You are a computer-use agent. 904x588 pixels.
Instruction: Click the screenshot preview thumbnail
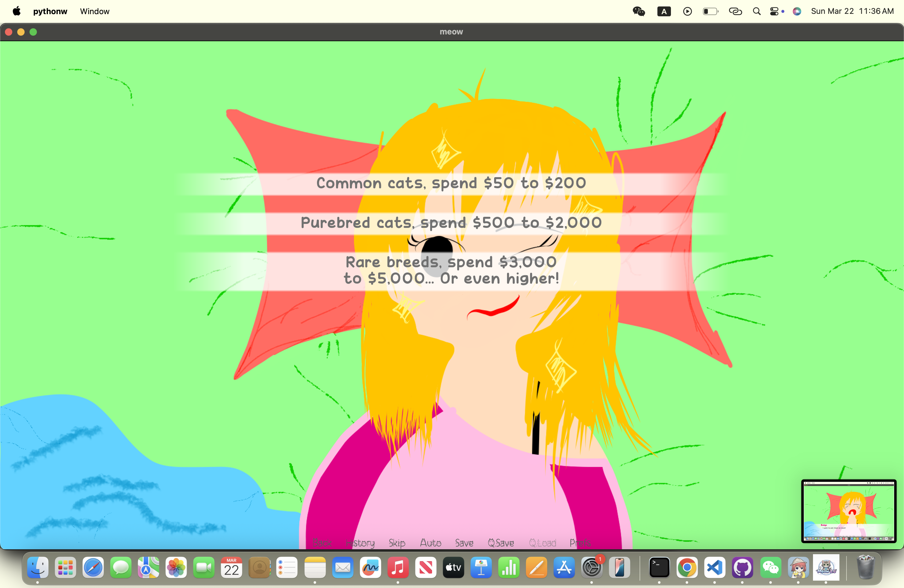coord(849,511)
